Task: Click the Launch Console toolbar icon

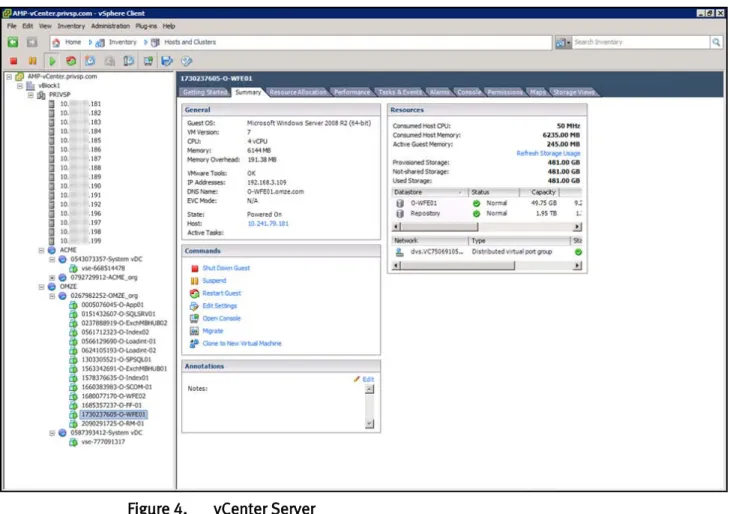Action: (148, 61)
